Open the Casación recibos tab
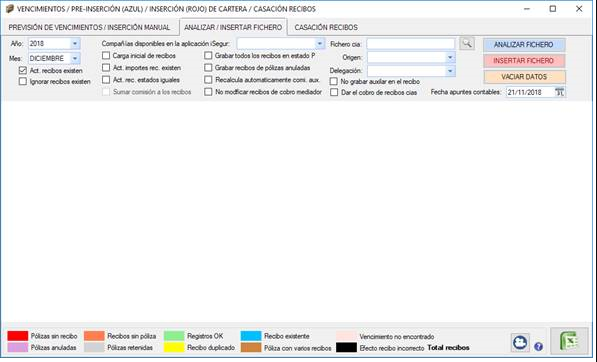Screen dimensions: 597x362 click(x=326, y=27)
